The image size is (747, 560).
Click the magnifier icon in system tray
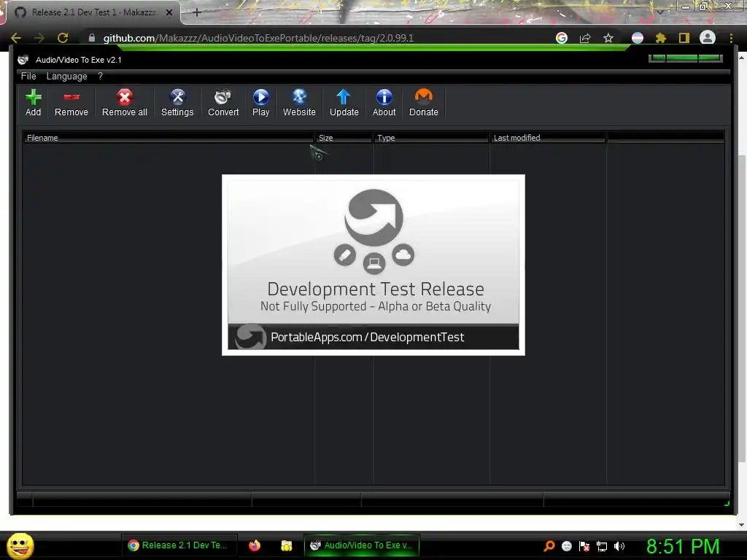[550, 546]
